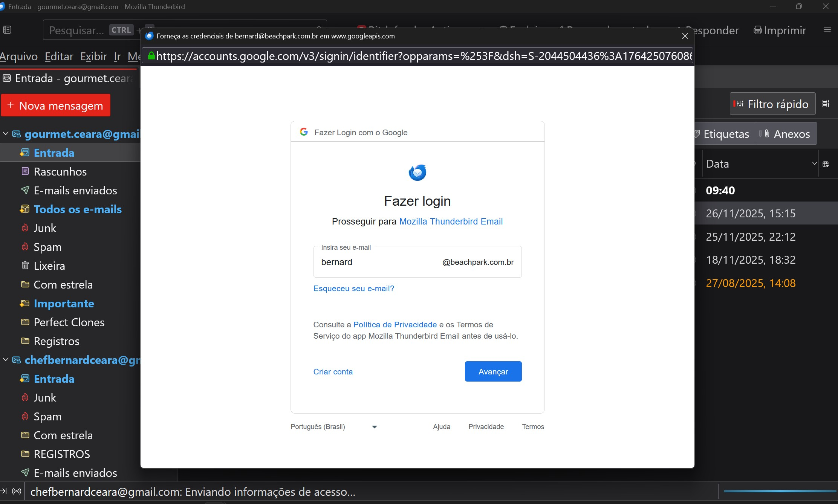838x504 pixels.
Task: Click the blue activity progress bar
Action: pyautogui.click(x=779, y=491)
